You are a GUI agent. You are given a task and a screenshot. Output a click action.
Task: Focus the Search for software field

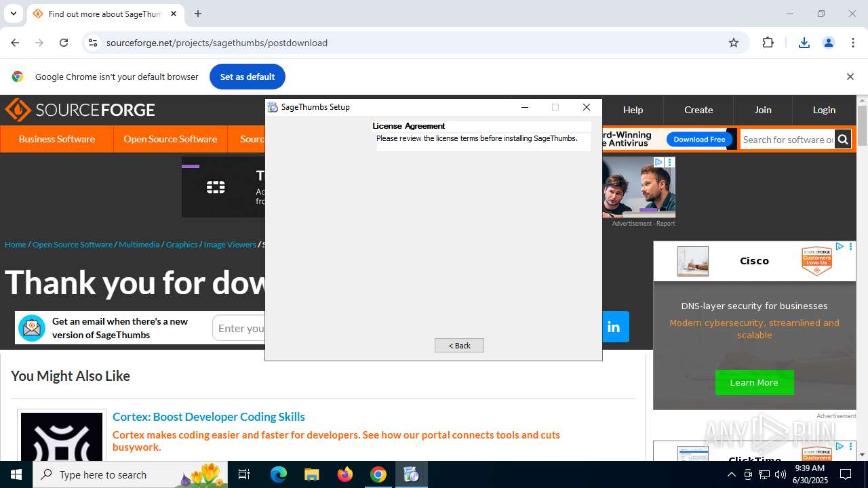[787, 140]
